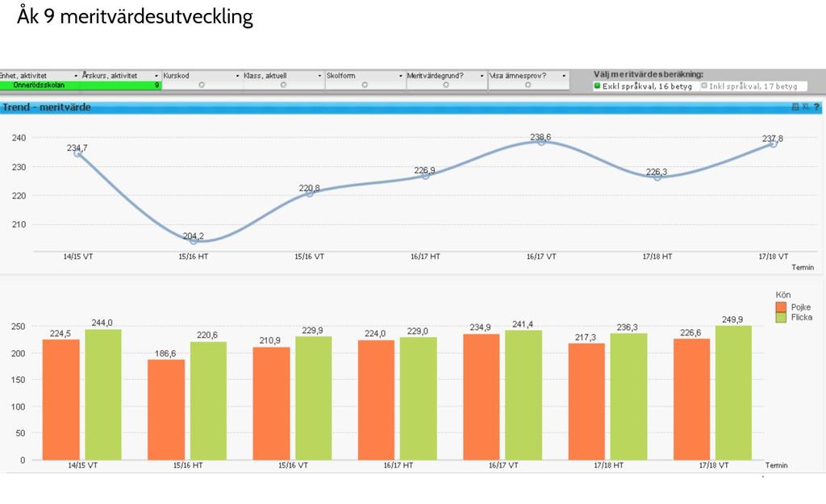Click the Kön legend heading
The image size is (826, 504).
pos(782,295)
